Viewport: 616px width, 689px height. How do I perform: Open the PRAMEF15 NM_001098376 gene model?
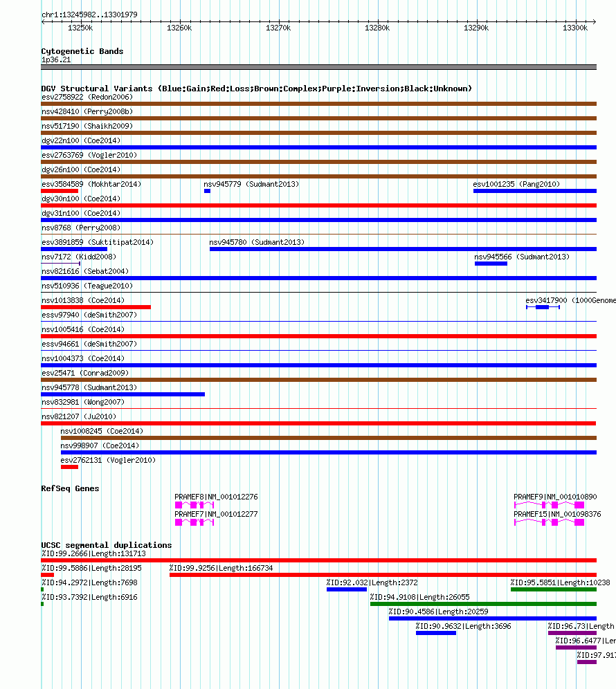[x=549, y=522]
